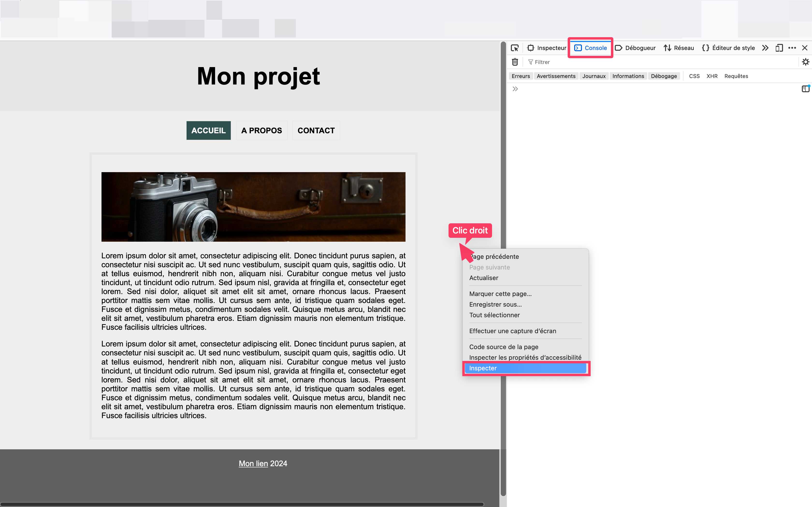Open Éditeur de style panel
The image size is (812, 507).
[x=728, y=48]
